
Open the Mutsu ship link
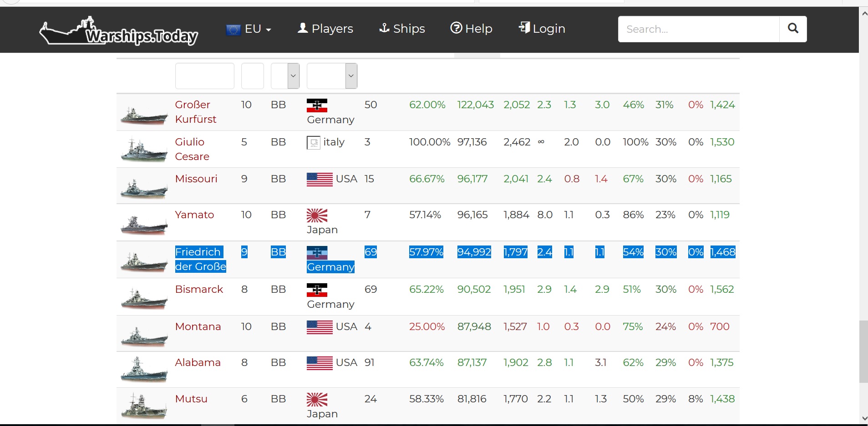(191, 399)
